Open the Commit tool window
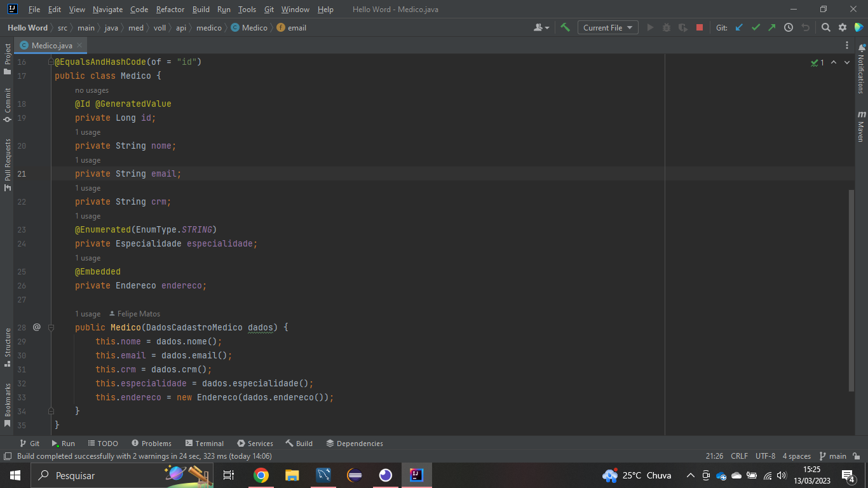This screenshot has width=868, height=488. click(7, 105)
